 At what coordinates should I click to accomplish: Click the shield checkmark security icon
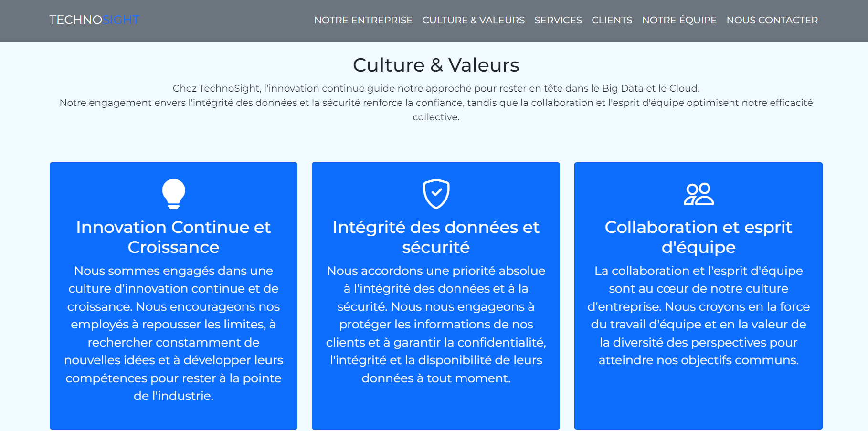(x=436, y=194)
